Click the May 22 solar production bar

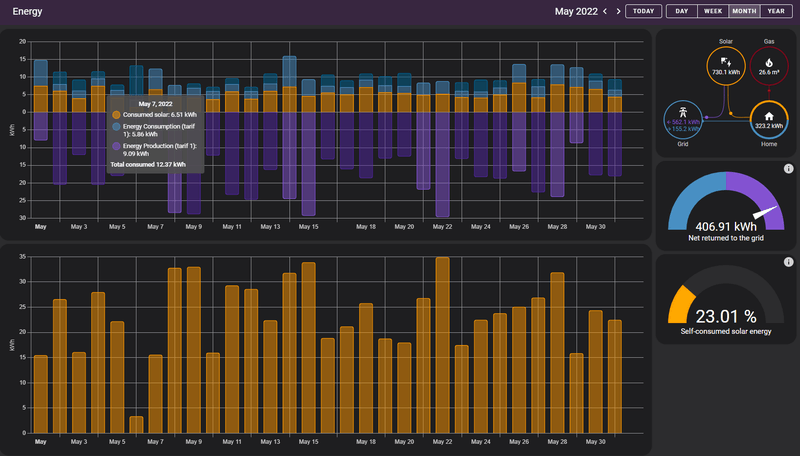coord(442,346)
